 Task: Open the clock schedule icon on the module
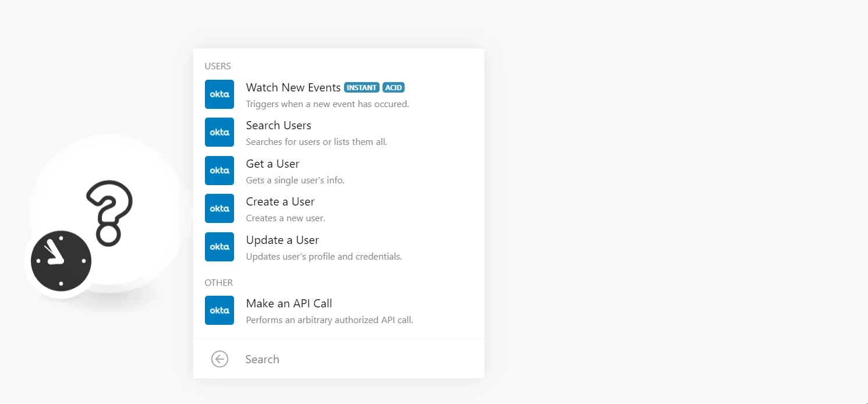pyautogui.click(x=61, y=261)
